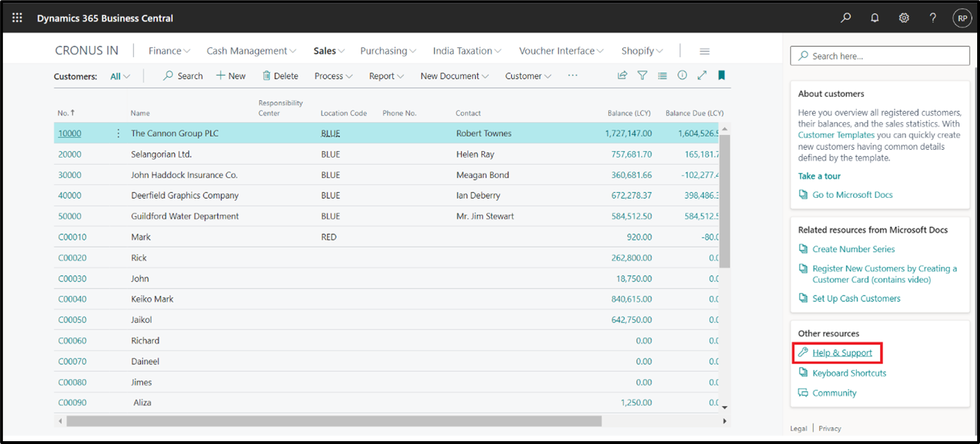Expand the Report dropdown

pyautogui.click(x=387, y=76)
